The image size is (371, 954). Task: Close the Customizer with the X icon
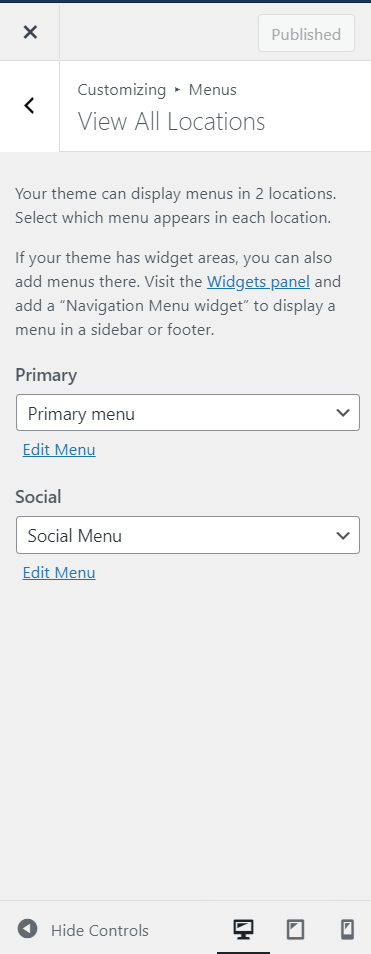click(x=30, y=33)
